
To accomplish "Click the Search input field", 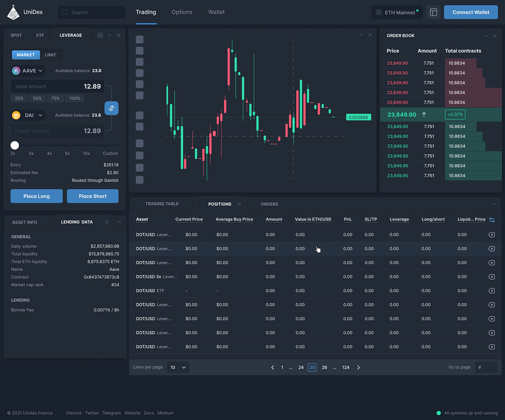I will [x=92, y=12].
